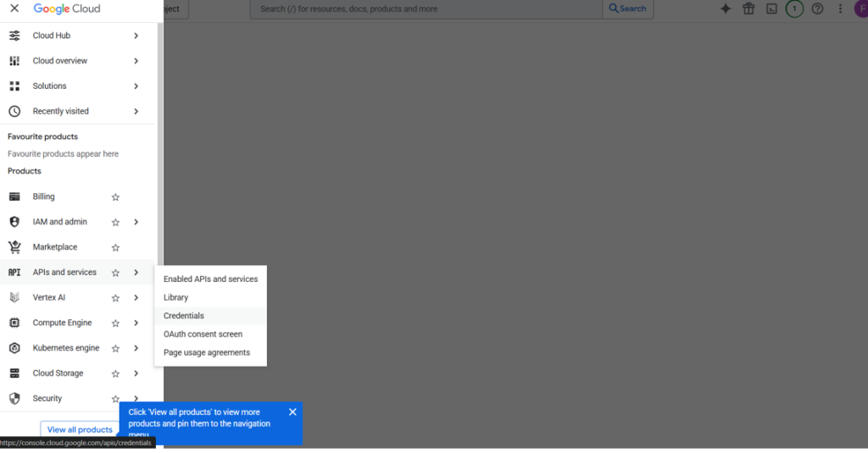Open the gift free trial icon
The image size is (868, 453).
748,8
